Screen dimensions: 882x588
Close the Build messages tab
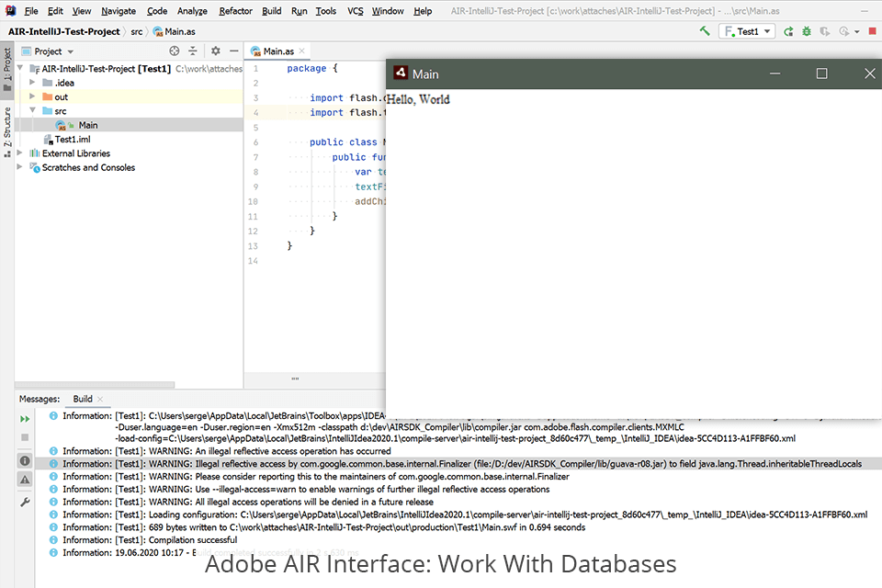[x=100, y=399]
